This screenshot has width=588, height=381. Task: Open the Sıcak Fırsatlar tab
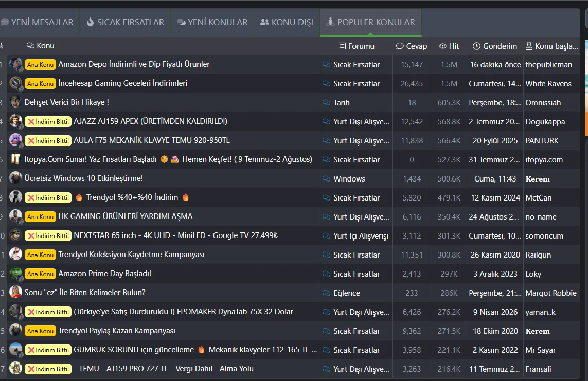(x=125, y=23)
